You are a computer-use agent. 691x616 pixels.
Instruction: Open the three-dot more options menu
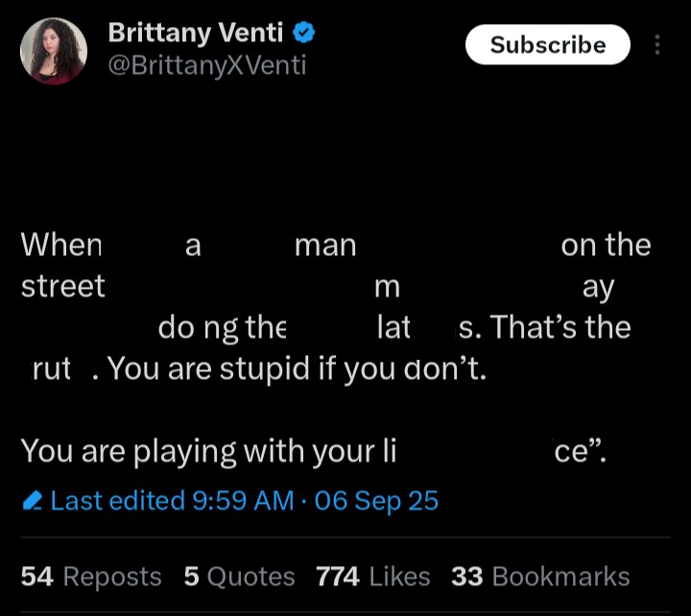657,45
